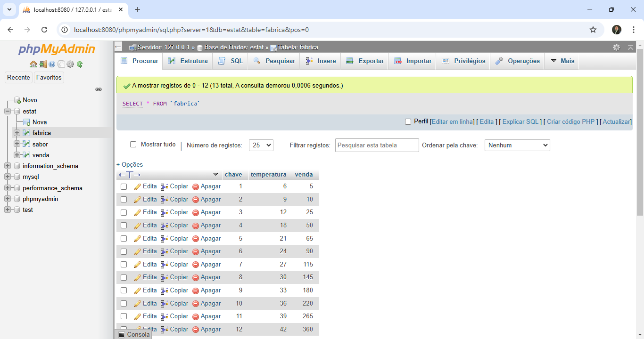Tick the checkbox for row with chave 5
This screenshot has width=644, height=339.
pos(124,239)
